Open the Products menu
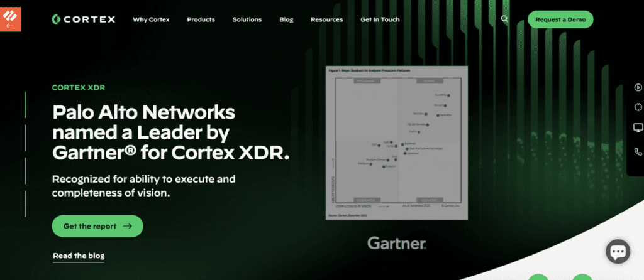This screenshot has width=644, height=280. tap(201, 19)
